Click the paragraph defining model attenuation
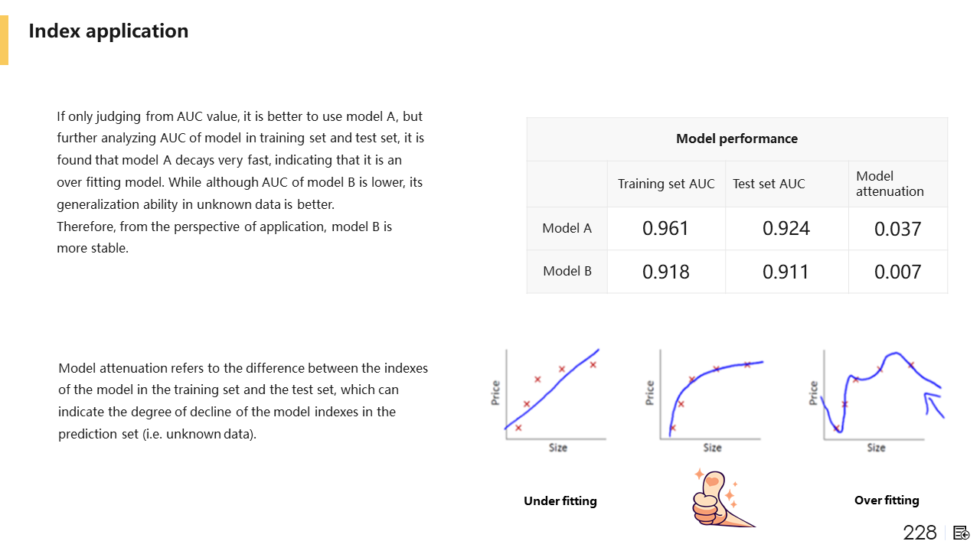Screen dimensions: 980x551 click(243, 401)
